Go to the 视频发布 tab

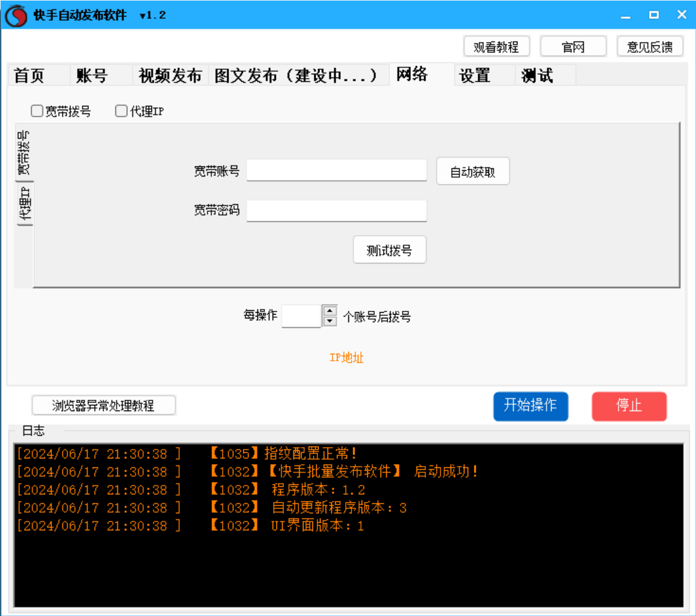tap(170, 76)
